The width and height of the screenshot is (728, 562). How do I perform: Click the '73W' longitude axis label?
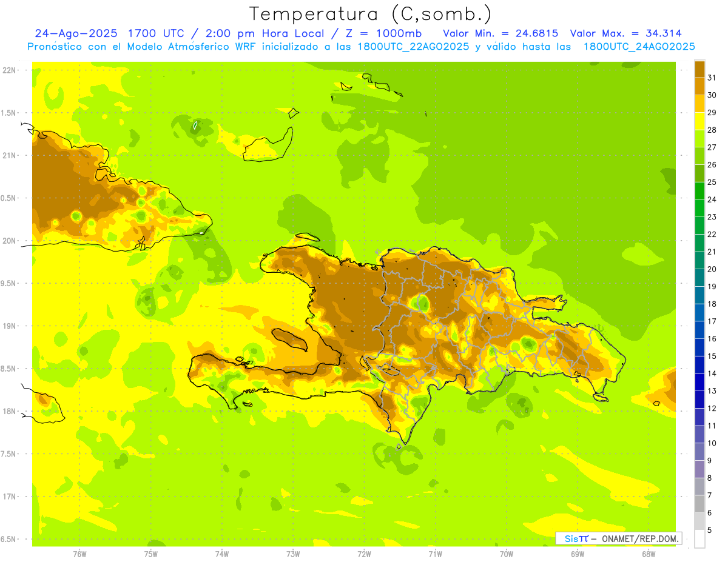pyautogui.click(x=293, y=555)
